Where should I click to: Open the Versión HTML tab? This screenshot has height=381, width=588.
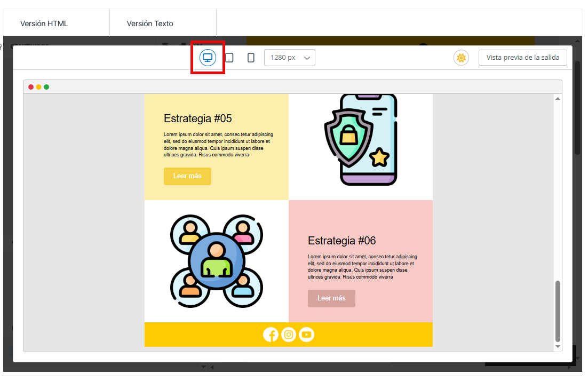click(x=44, y=23)
